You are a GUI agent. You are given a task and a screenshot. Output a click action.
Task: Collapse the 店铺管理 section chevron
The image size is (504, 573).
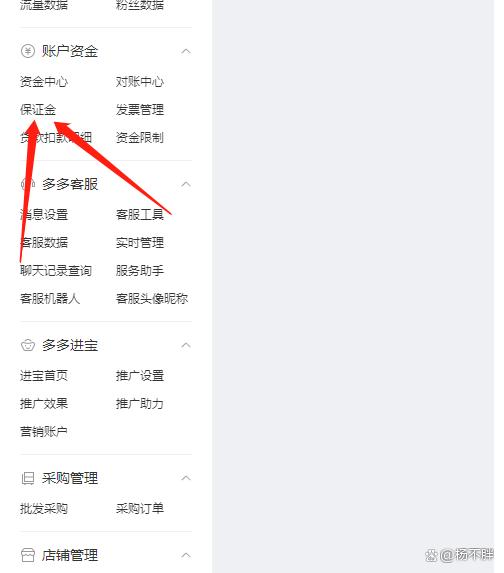pyautogui.click(x=186, y=555)
